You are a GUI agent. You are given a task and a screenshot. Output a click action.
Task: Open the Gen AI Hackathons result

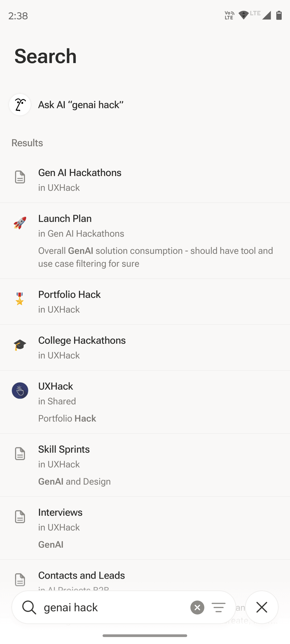145,180
